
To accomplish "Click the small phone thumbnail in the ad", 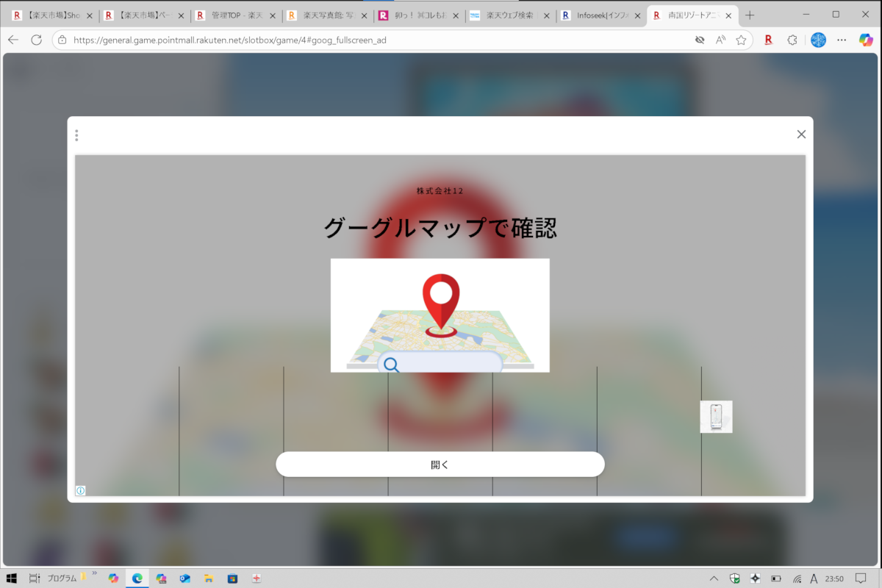I will pos(716,417).
